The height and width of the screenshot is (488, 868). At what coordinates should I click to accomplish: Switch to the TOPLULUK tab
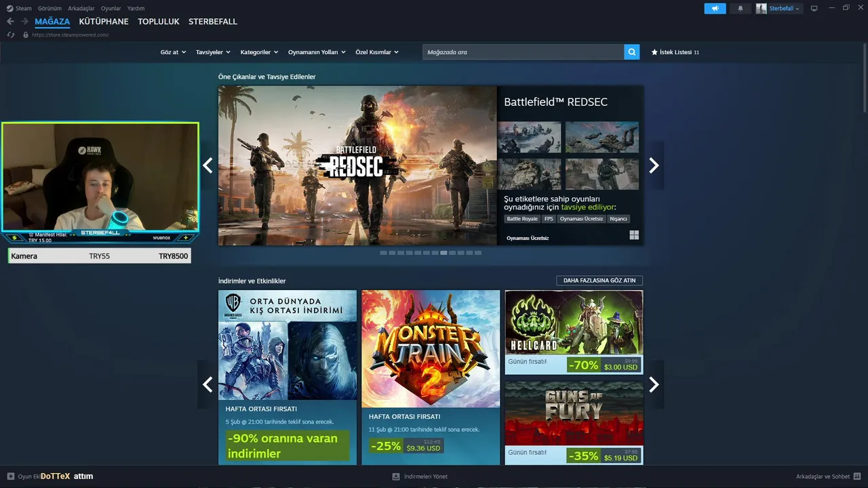pos(159,22)
